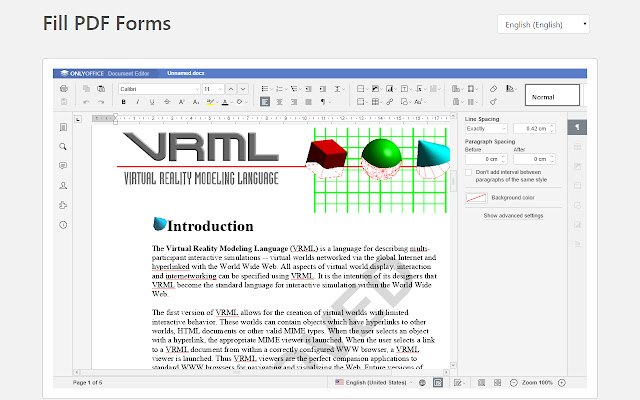Click the zoom in plus button

click(x=562, y=382)
